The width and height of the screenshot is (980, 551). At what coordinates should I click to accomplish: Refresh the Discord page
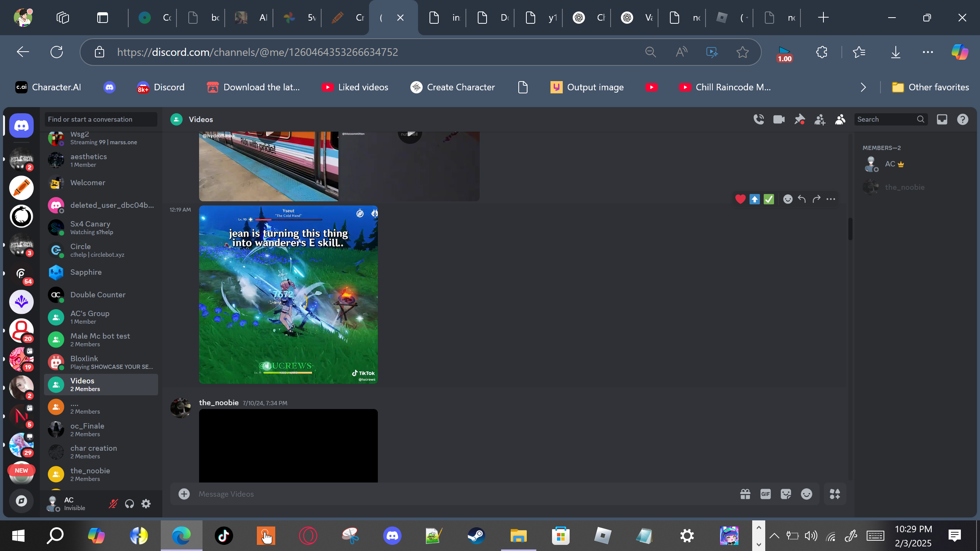[x=57, y=52]
